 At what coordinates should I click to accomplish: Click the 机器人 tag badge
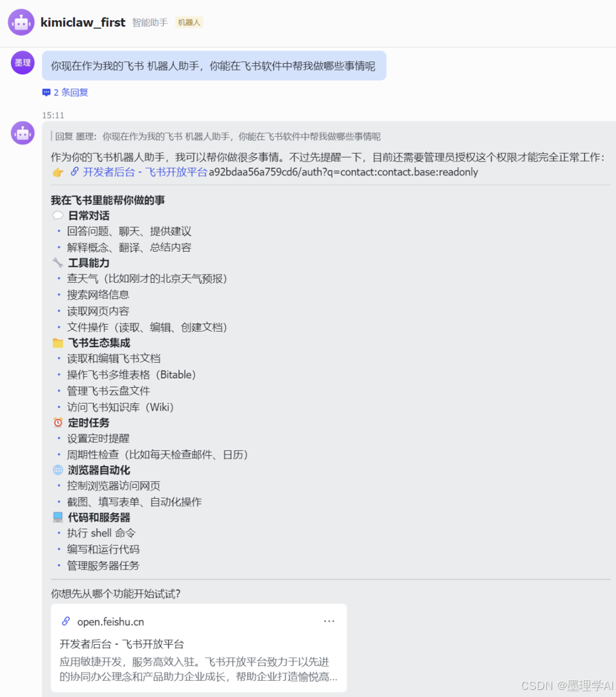(x=189, y=22)
